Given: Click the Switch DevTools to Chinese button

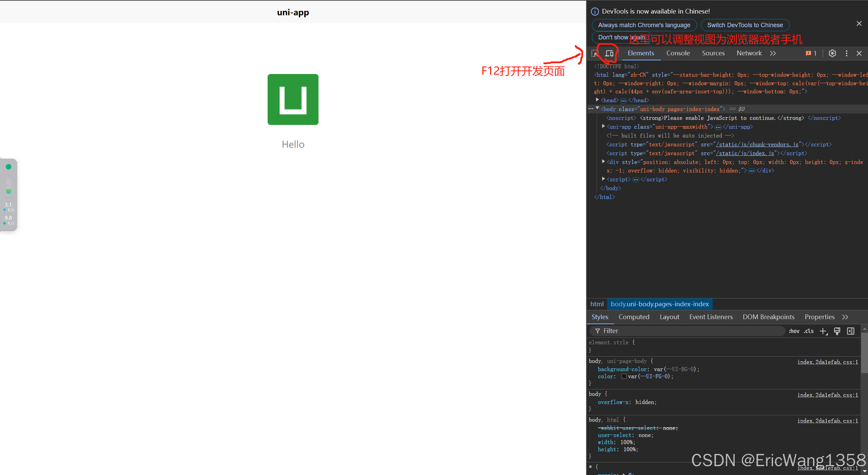Looking at the screenshot, I should point(745,25).
